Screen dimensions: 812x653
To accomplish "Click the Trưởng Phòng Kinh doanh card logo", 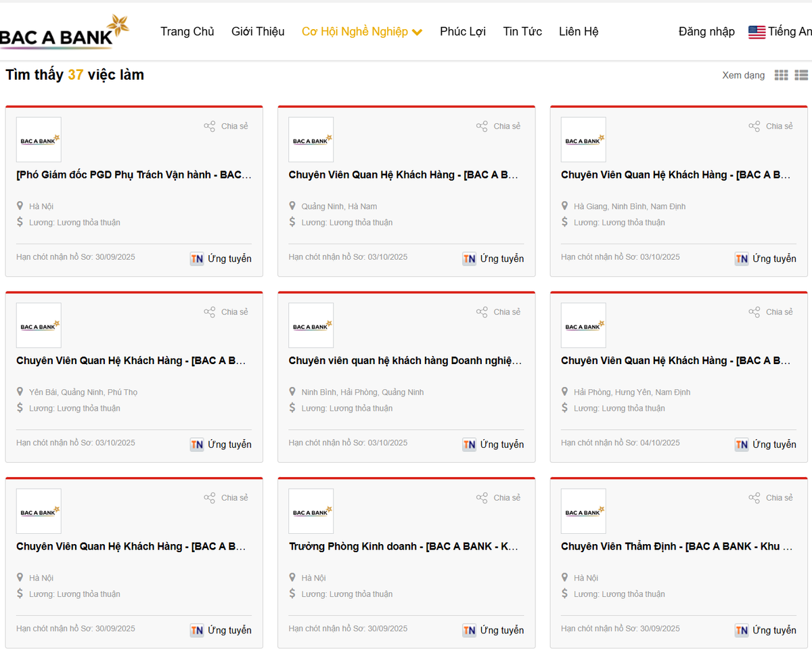I will (x=311, y=511).
